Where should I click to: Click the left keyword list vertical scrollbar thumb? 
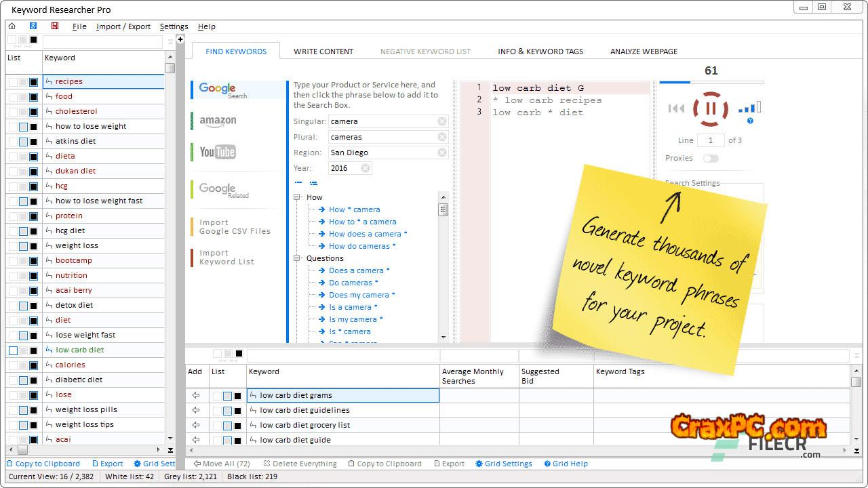click(x=170, y=68)
